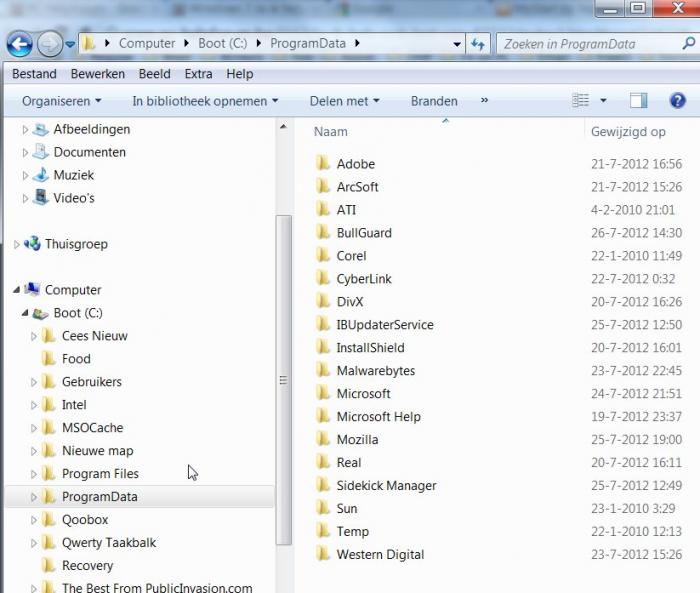Select the Afbeeldingen library icon
This screenshot has height=593, width=700.
click(x=41, y=129)
